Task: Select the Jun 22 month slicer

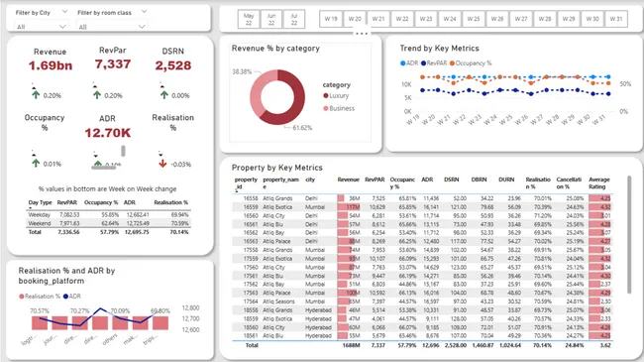Action: (x=271, y=19)
